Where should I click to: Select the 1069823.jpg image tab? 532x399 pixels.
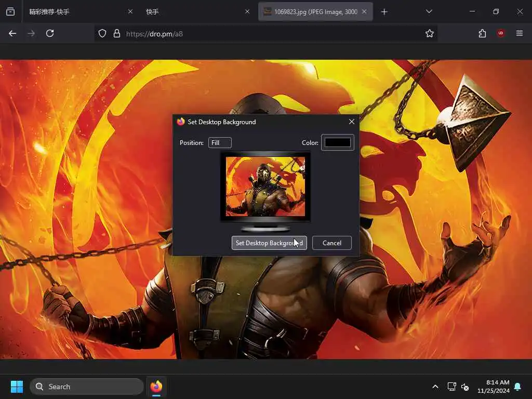click(x=315, y=12)
